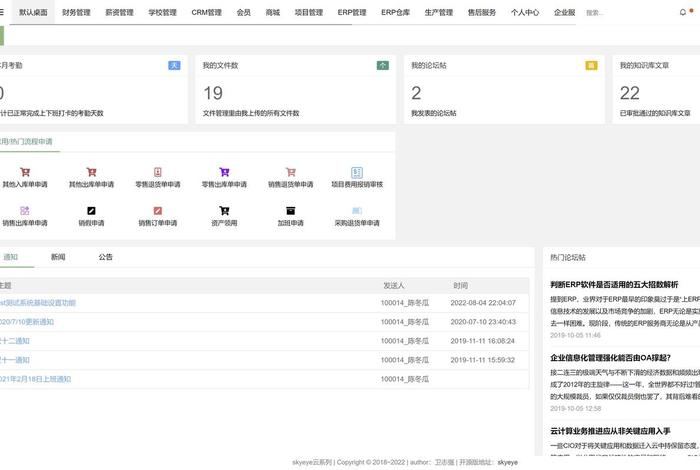Click the 发送人 column header
This screenshot has width=700, height=470.
[394, 285]
